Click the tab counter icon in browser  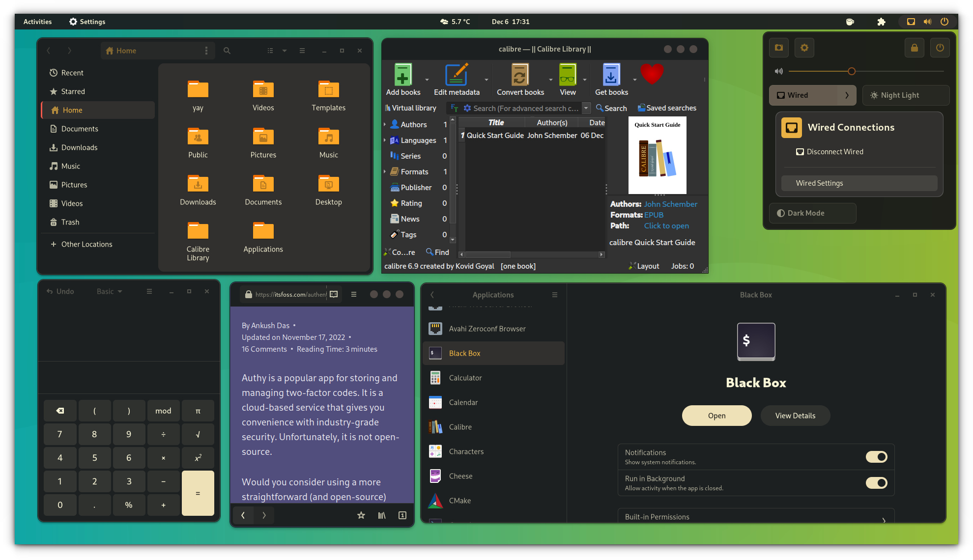point(402,515)
